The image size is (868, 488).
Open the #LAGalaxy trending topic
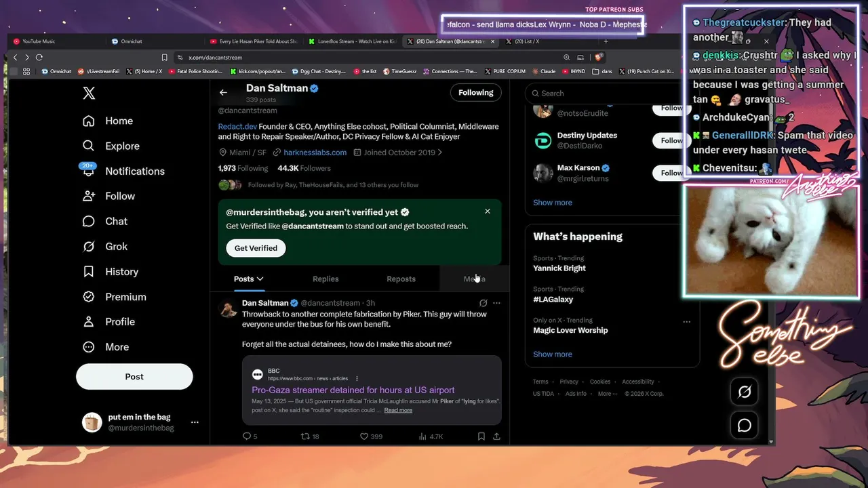[x=553, y=300]
